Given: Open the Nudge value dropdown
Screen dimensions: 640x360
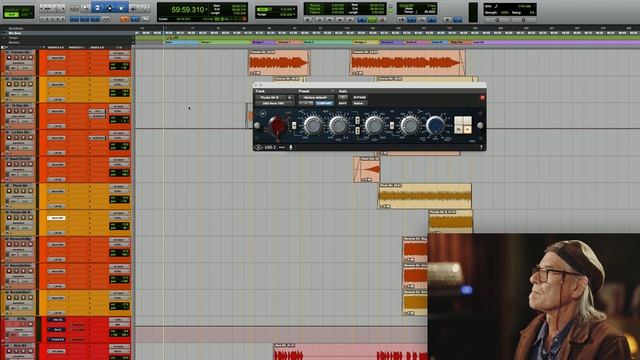Looking at the screenshot, I should click(x=293, y=14).
